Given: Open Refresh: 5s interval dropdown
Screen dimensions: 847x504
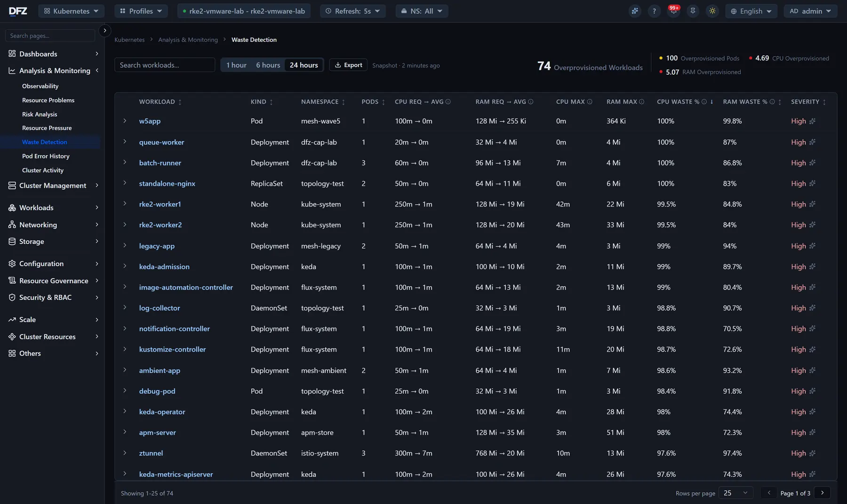Looking at the screenshot, I should [353, 11].
